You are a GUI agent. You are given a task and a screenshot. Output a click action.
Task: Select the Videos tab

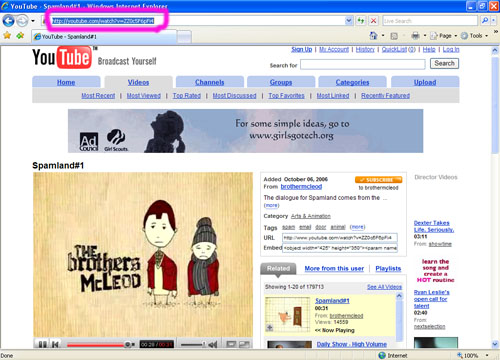click(x=138, y=82)
